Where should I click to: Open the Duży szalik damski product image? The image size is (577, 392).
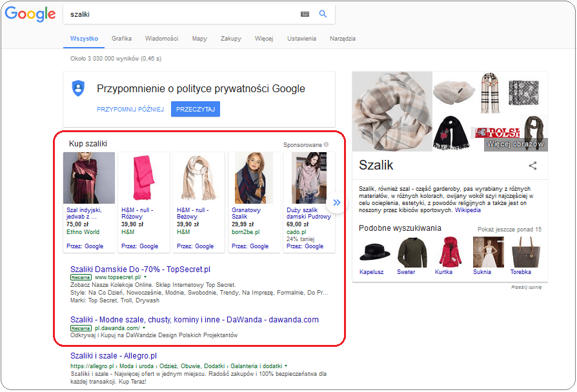[x=309, y=178]
